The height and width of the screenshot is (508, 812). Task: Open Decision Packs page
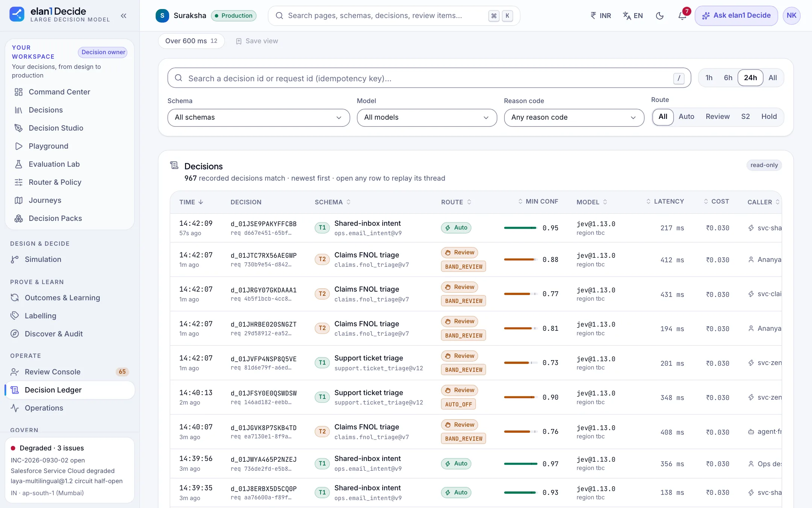(x=70, y=219)
